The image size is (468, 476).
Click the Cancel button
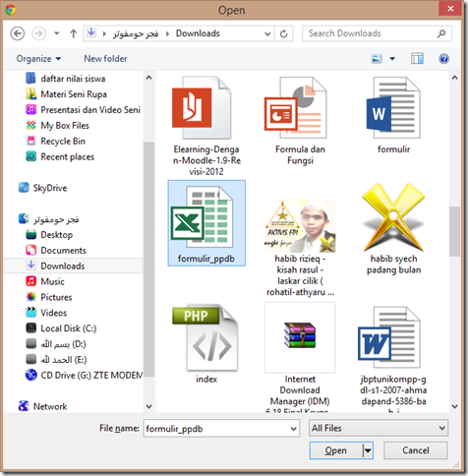click(x=416, y=450)
